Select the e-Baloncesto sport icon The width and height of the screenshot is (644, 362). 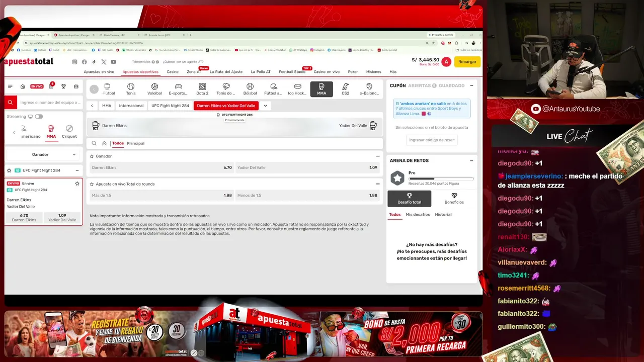click(369, 89)
